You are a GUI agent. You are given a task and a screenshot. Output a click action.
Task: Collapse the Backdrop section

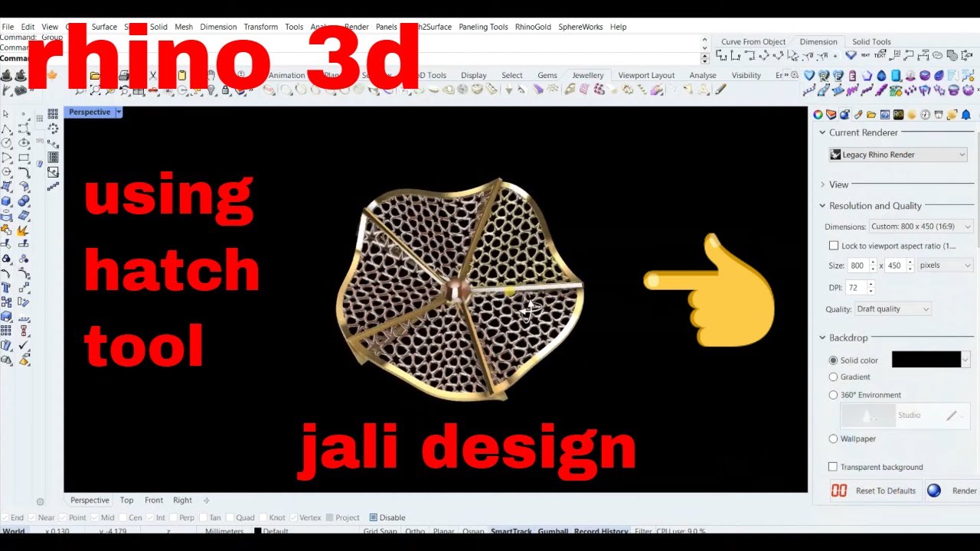pos(823,337)
